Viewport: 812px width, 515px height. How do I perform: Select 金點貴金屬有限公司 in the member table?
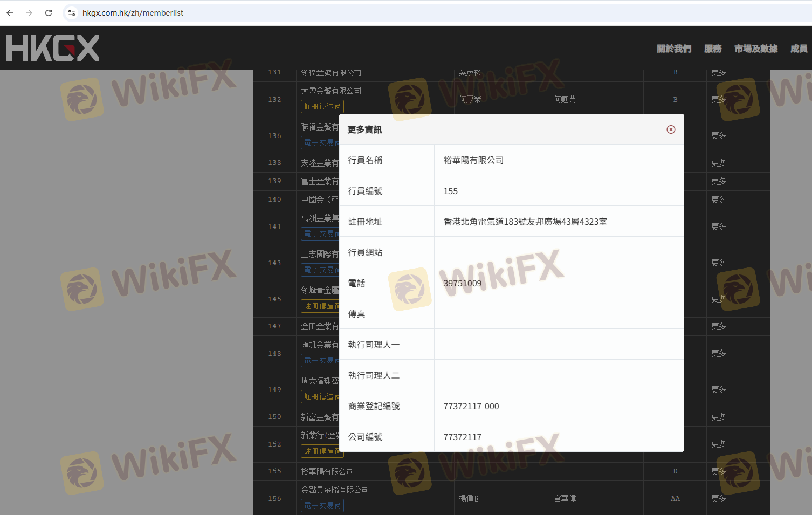point(335,490)
